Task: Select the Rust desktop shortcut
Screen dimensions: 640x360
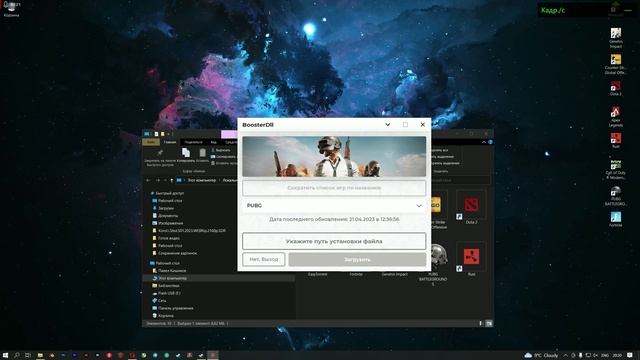Action: coord(616,141)
